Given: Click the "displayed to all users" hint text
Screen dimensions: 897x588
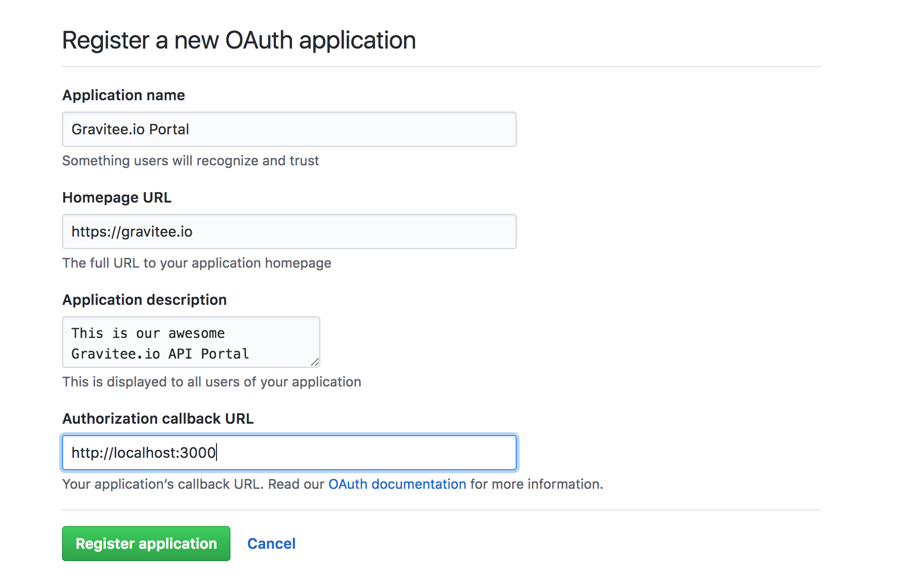Looking at the screenshot, I should [211, 382].
